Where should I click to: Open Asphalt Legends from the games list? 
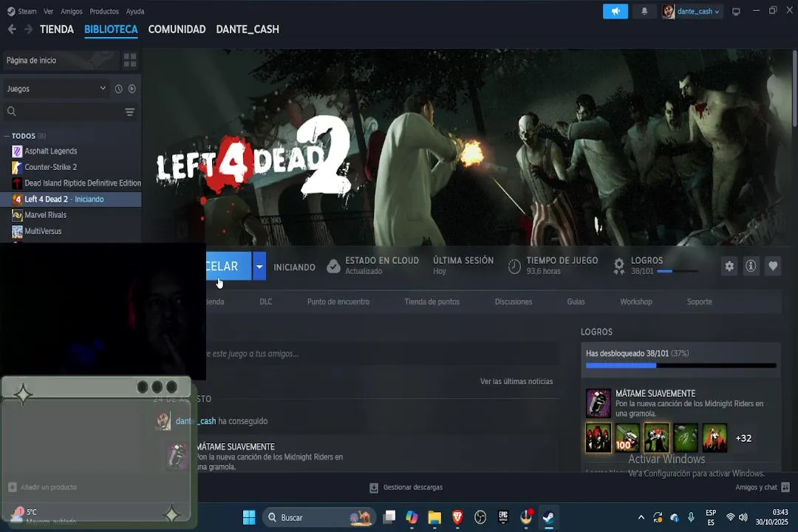click(x=51, y=151)
